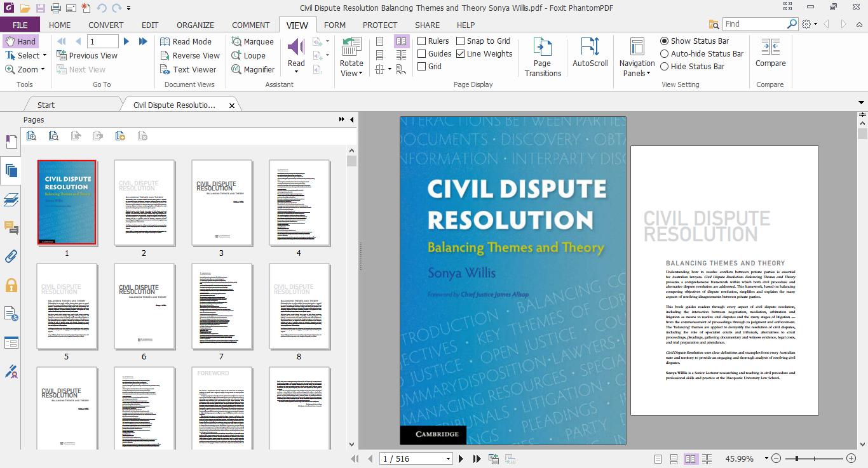Select continuous facing display in ribbon
This screenshot has height=468, width=868.
pos(402,55)
